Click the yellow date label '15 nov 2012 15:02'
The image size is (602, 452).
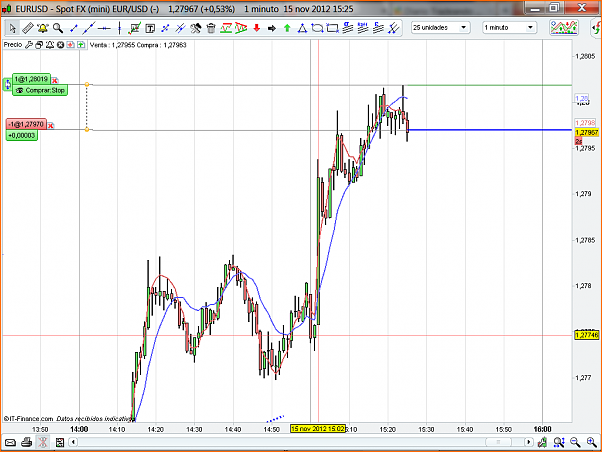point(318,429)
